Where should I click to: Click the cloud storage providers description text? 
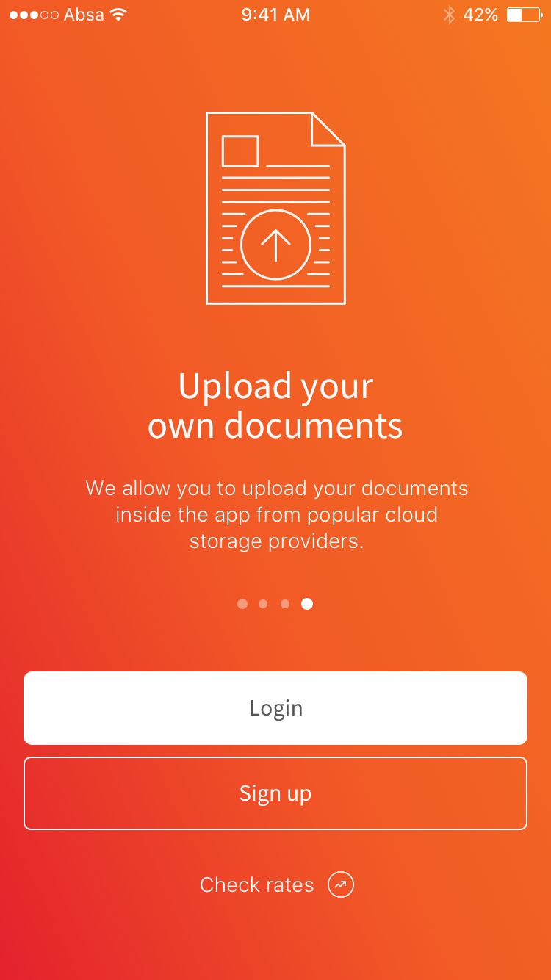tap(276, 515)
